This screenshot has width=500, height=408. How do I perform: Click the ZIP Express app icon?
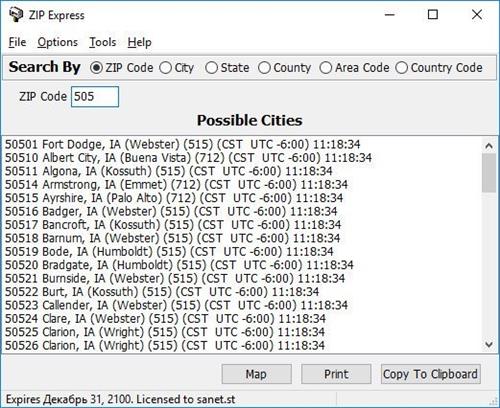coord(15,15)
